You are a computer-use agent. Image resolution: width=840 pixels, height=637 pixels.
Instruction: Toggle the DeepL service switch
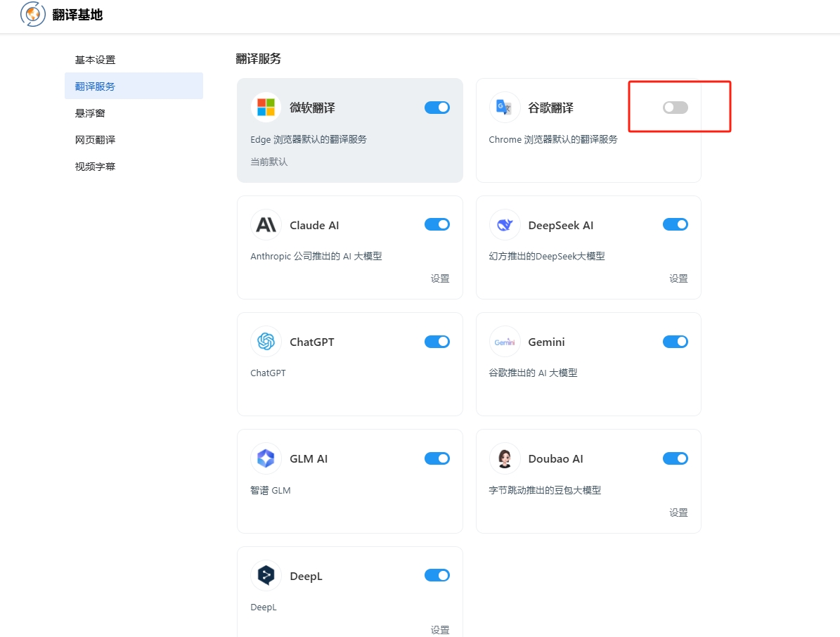pos(437,575)
